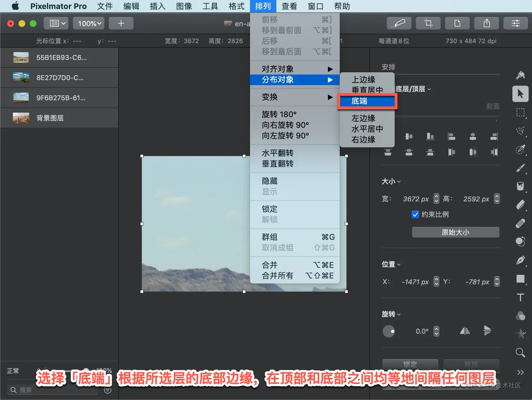This screenshot has height=400, width=532.
Task: Open the Apple menu
Action: tap(15, 6)
